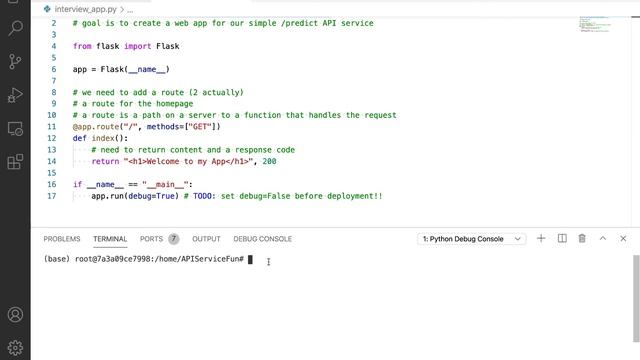Open the Extensions view
640x360 pixels.
tap(15, 162)
